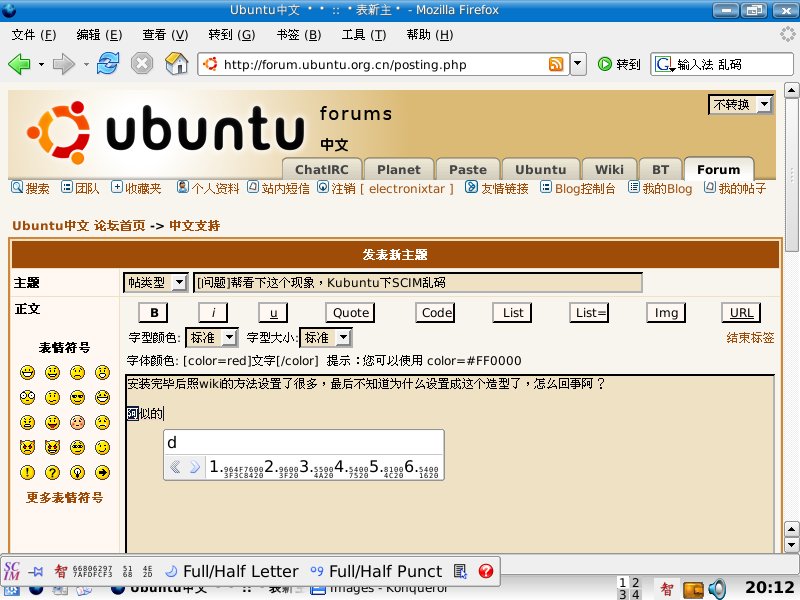Viewport: 800px width, 600px height.
Task: Click the page's vertical scrollbar thumb
Action: point(792,174)
